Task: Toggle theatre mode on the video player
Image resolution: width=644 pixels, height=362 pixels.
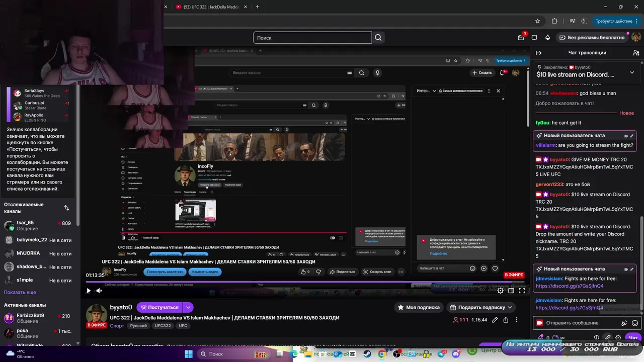Action: [511, 291]
